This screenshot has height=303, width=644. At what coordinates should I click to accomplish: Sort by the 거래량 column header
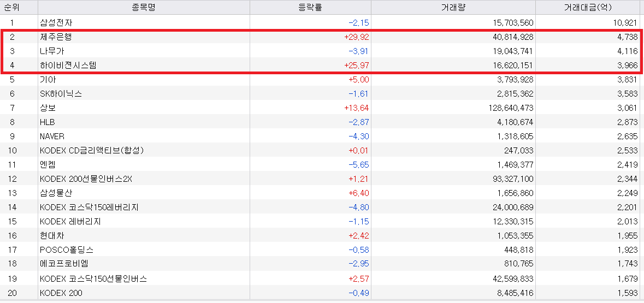(453, 8)
